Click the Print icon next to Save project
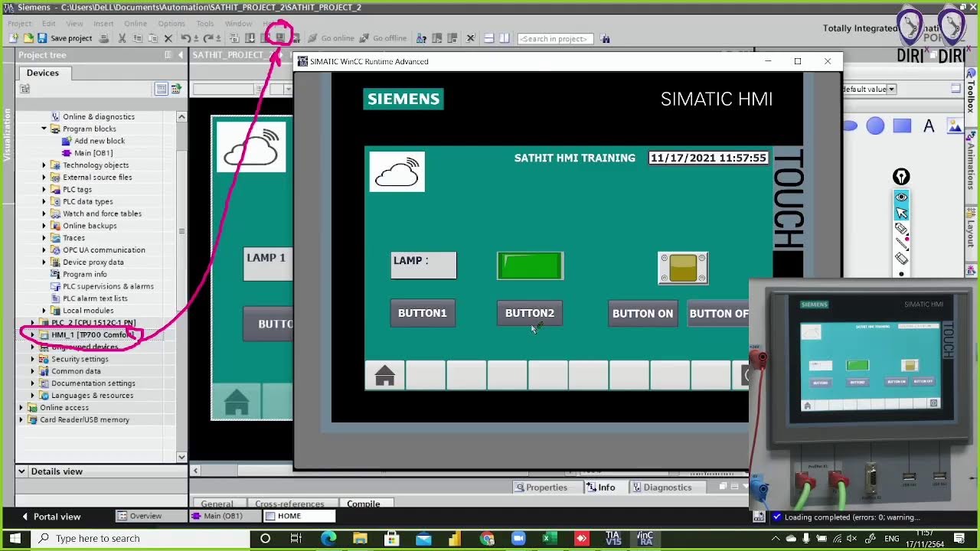Image resolution: width=980 pixels, height=551 pixels. [x=104, y=38]
